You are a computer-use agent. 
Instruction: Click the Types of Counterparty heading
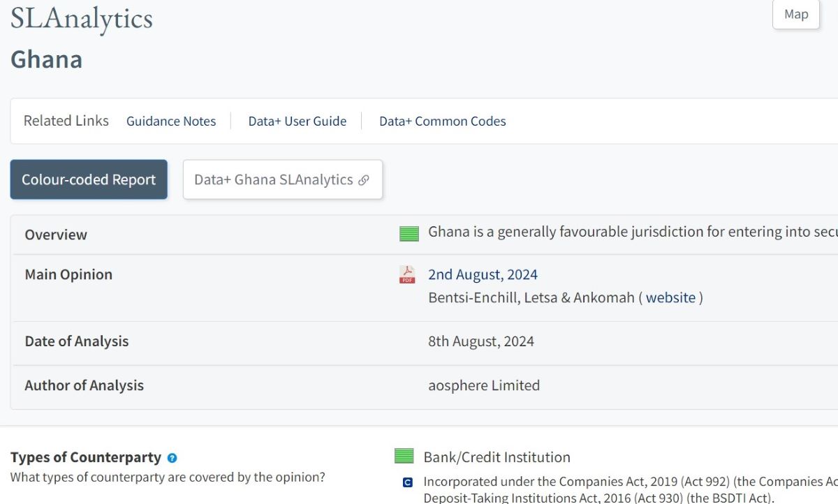click(x=86, y=458)
